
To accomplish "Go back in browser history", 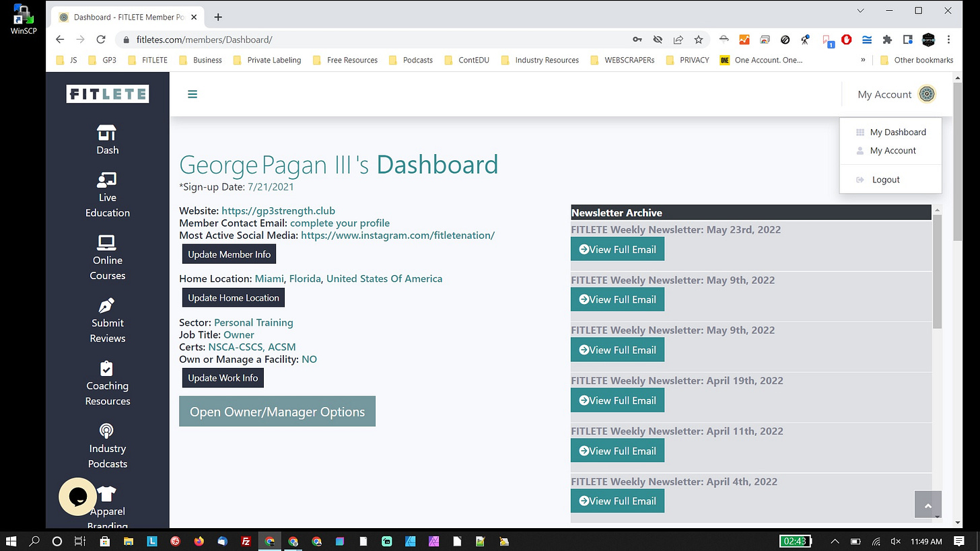I will (x=60, y=40).
